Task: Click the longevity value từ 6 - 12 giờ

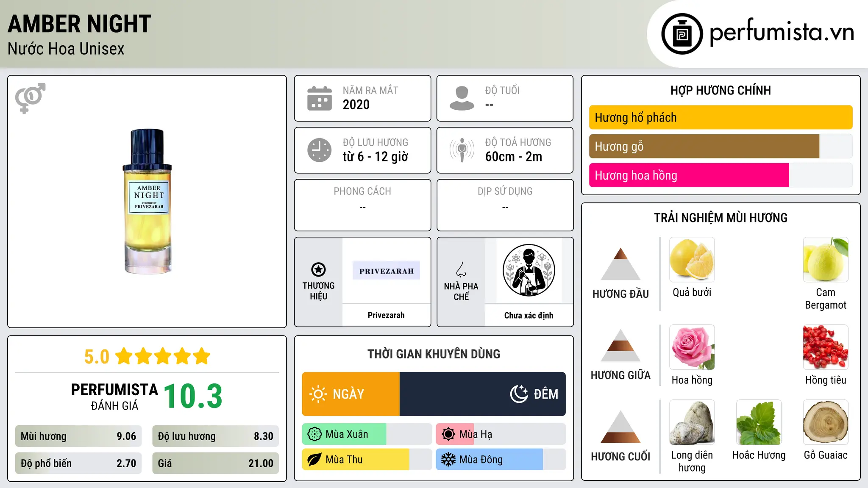Action: 376,157
